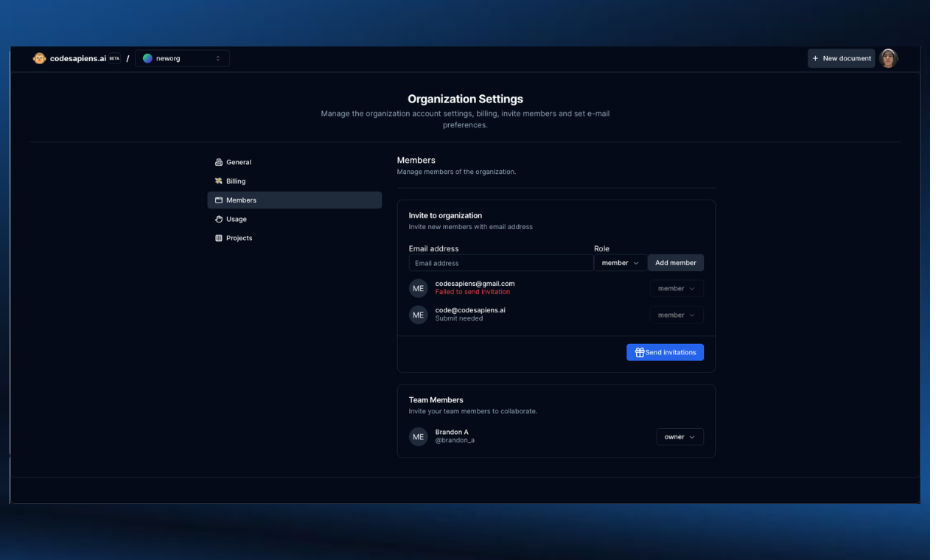Click the Projects grid icon
Viewport: 936px width, 560px height.
pyautogui.click(x=218, y=238)
